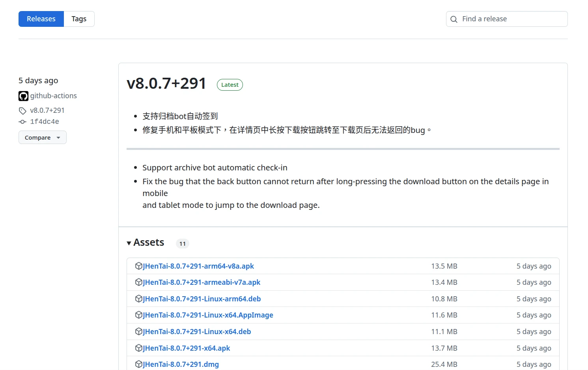Open the v8.0.7+291 release title
Image resolution: width=588 pixels, height=370 pixels.
(x=166, y=84)
